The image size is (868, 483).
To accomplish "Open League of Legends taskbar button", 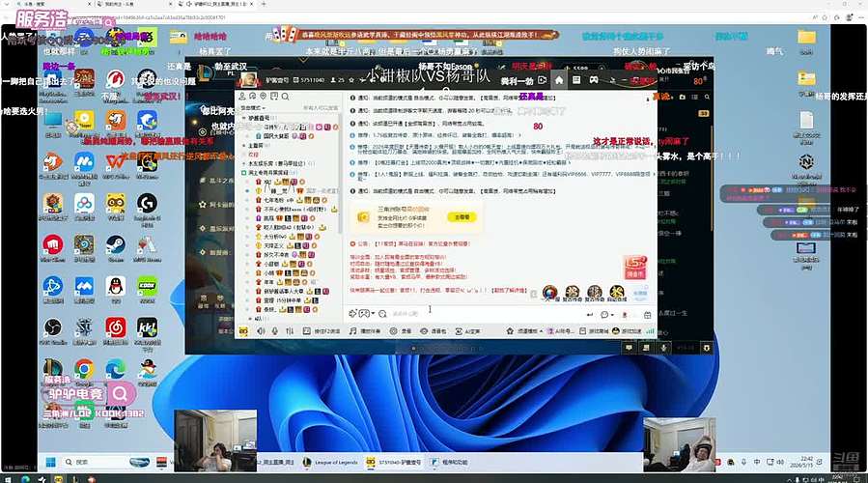I will tap(331, 462).
